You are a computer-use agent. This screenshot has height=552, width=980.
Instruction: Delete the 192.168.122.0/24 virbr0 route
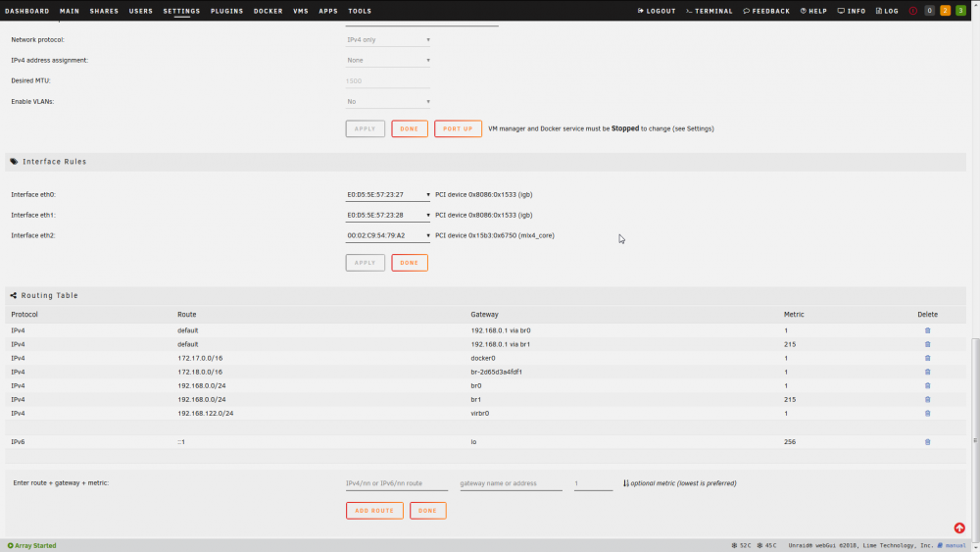point(927,413)
